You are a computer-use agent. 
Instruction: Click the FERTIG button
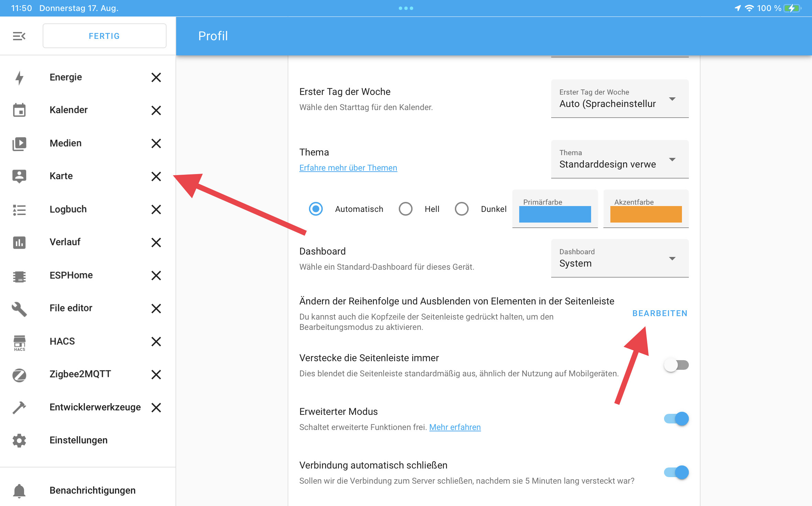(104, 36)
